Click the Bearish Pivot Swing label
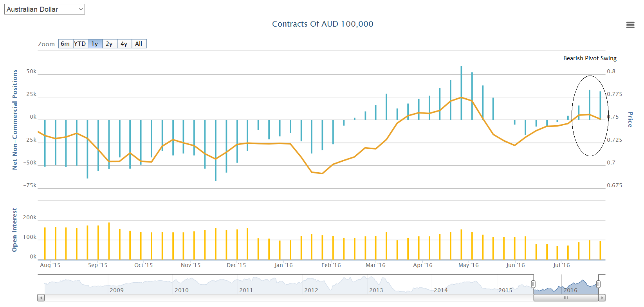Image resolution: width=644 pixels, height=307 pixels. coord(590,58)
